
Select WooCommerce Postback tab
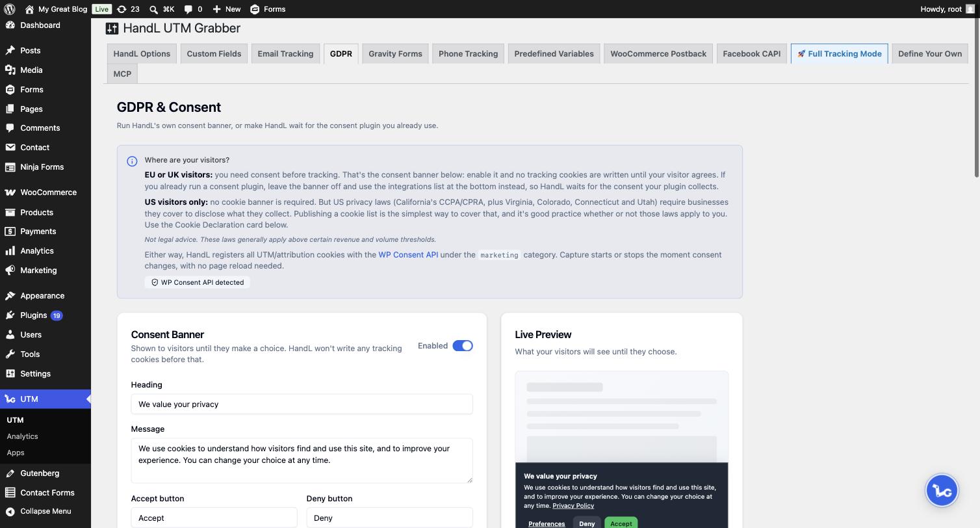click(x=658, y=54)
